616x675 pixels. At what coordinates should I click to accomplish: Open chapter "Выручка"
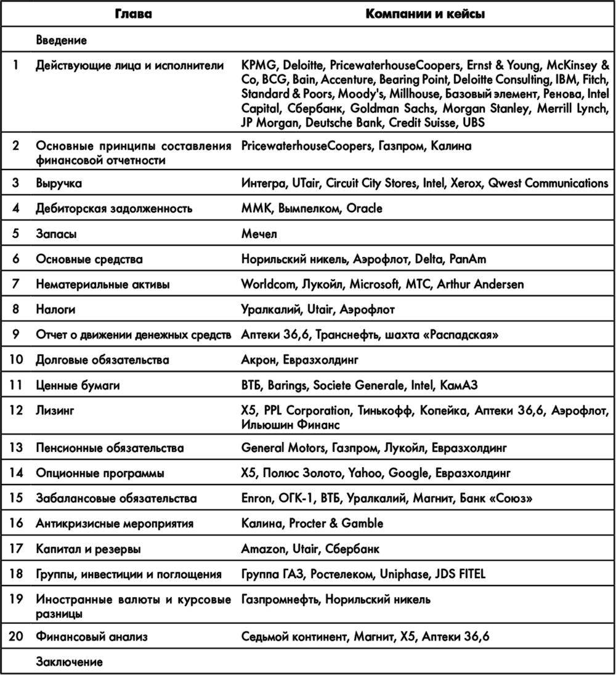[x=59, y=184]
